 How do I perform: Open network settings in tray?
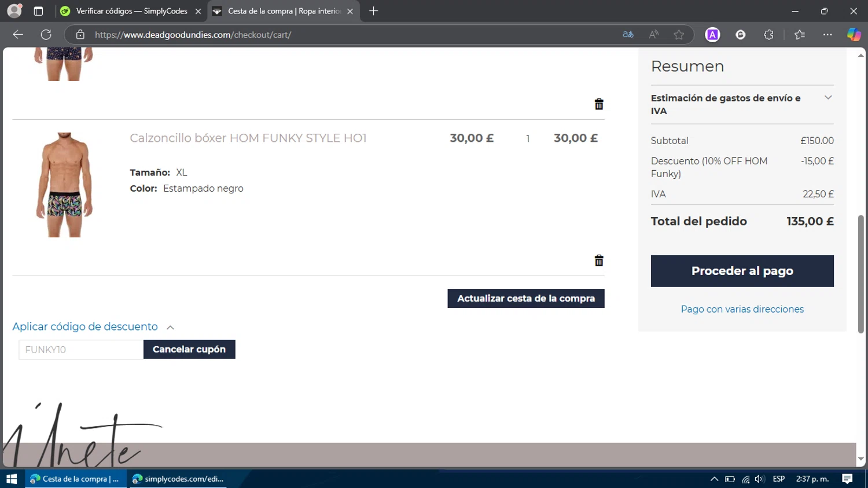click(745, 479)
